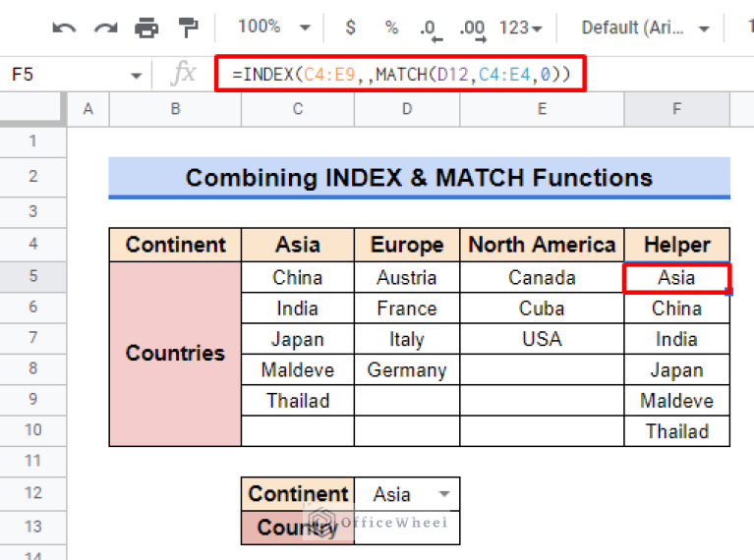Click the 'Country' label cell
The image size is (754, 560).
pyautogui.click(x=298, y=528)
